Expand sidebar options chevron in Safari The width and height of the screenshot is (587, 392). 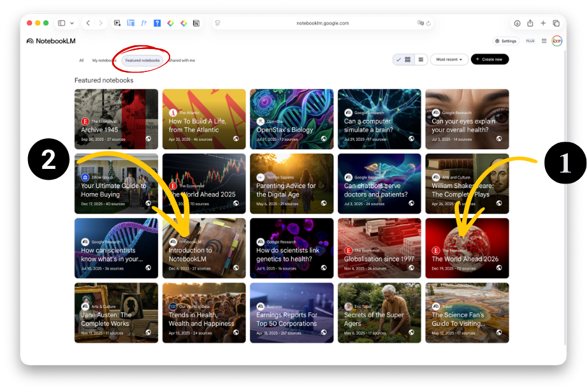click(72, 23)
